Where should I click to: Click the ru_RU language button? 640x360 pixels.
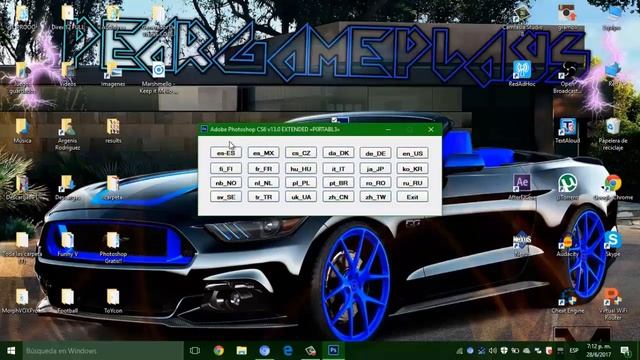(412, 183)
